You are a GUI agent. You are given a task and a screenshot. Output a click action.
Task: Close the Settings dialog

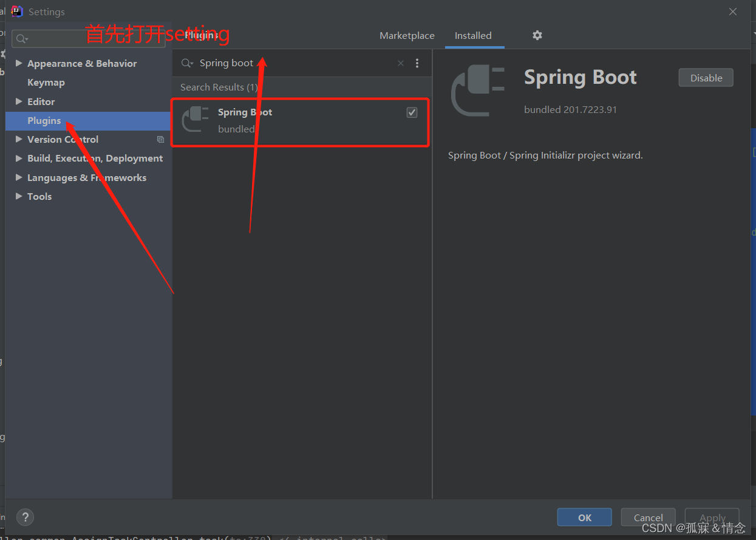pos(733,12)
